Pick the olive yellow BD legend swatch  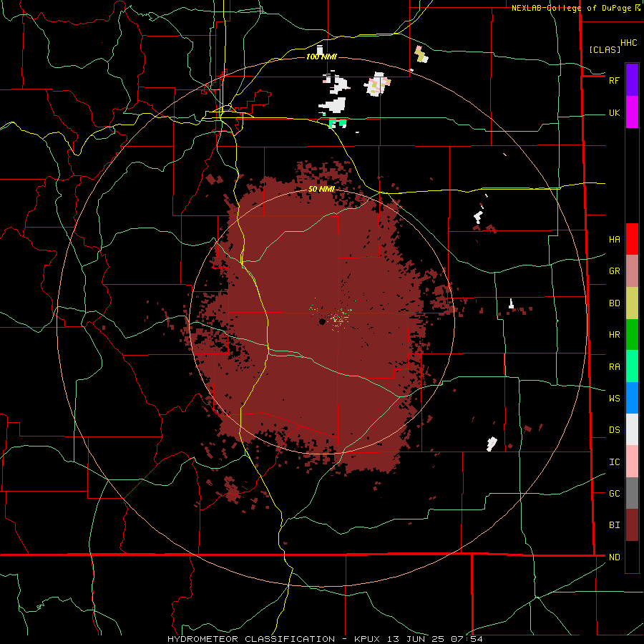tap(632, 303)
